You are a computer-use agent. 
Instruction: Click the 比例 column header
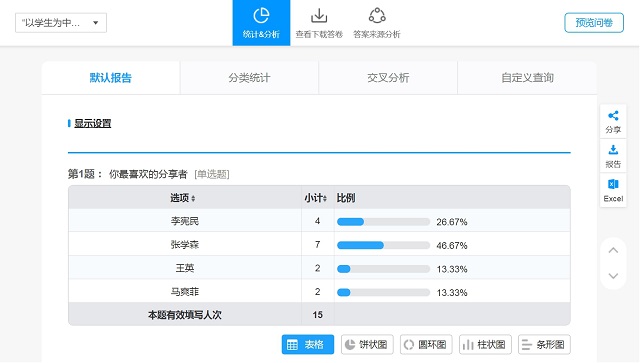346,198
